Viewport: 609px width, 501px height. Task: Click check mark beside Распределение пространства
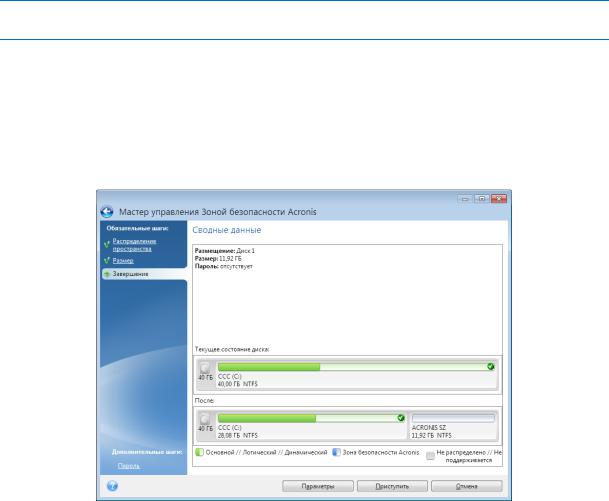107,245
